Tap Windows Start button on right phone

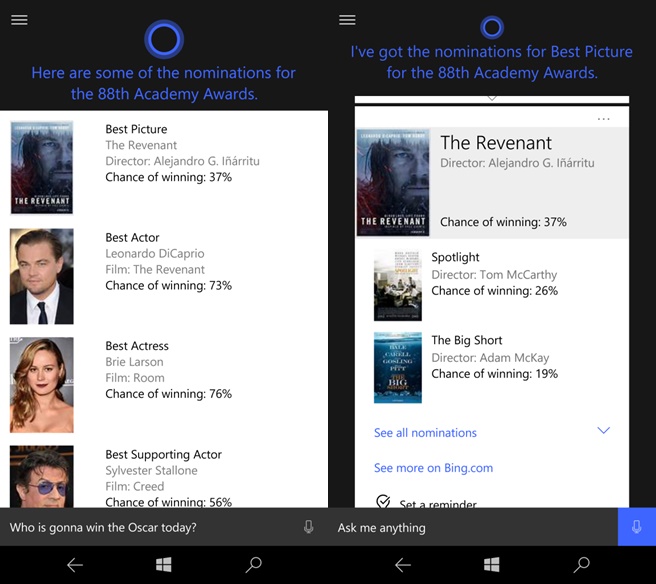[x=492, y=565]
